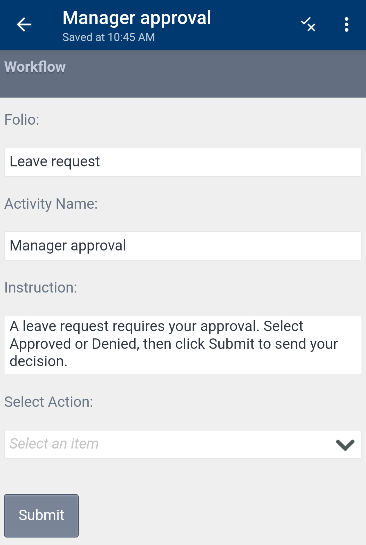Image resolution: width=366 pixels, height=545 pixels.
Task: Click the Activity Name field with Manager approval
Action: click(x=183, y=246)
